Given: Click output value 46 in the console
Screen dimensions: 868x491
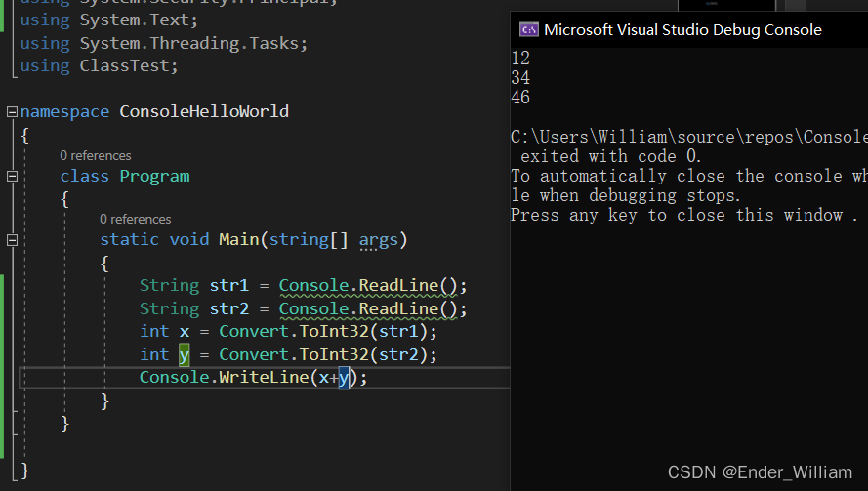Looking at the screenshot, I should [x=520, y=98].
